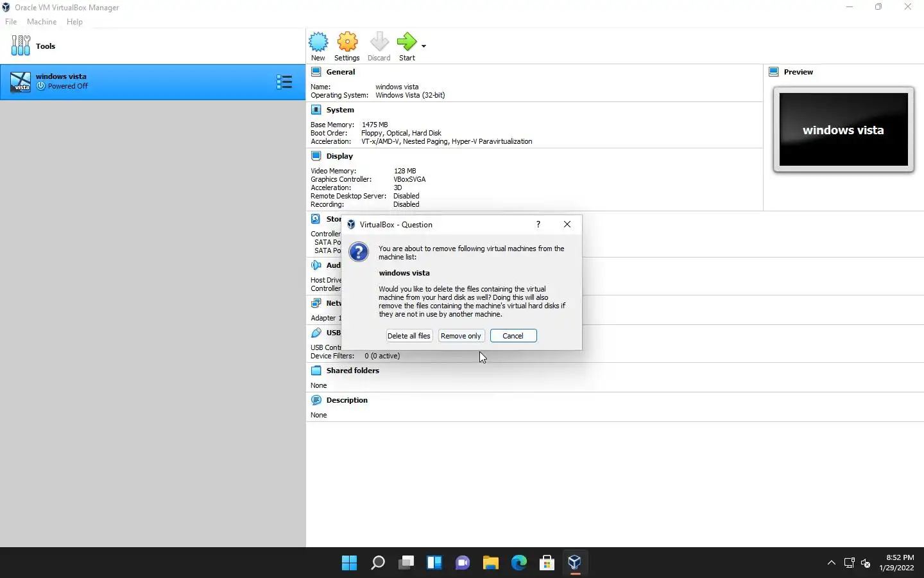Click the General section icon

point(316,72)
